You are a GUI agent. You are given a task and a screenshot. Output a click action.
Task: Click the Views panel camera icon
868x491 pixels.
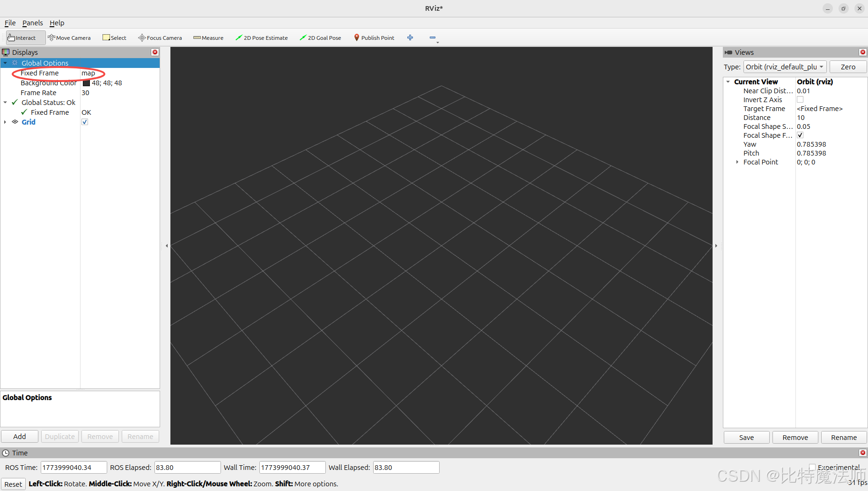[728, 52]
